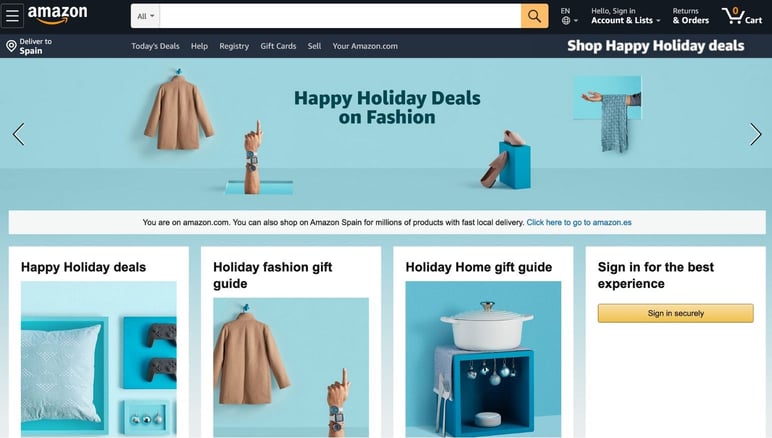Click the globe language icon
Viewport: 772px width, 438px height.
tap(566, 21)
